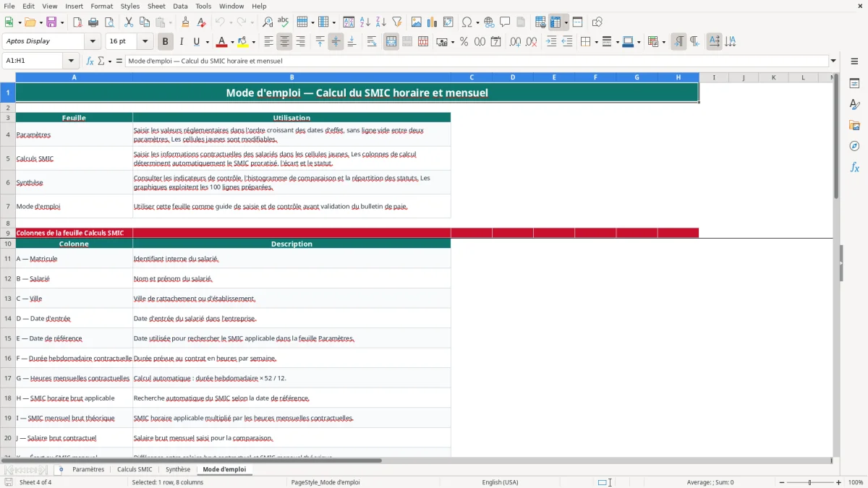Switch to the Paramètres sheet tab
Image resolution: width=868 pixels, height=488 pixels.
coord(88,469)
